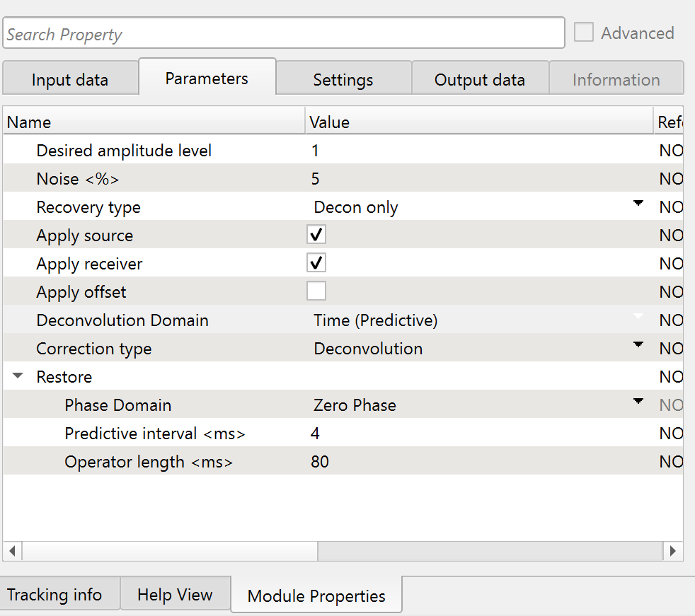Switch to the Output data tab
Screen dimensions: 695x616
[479, 80]
